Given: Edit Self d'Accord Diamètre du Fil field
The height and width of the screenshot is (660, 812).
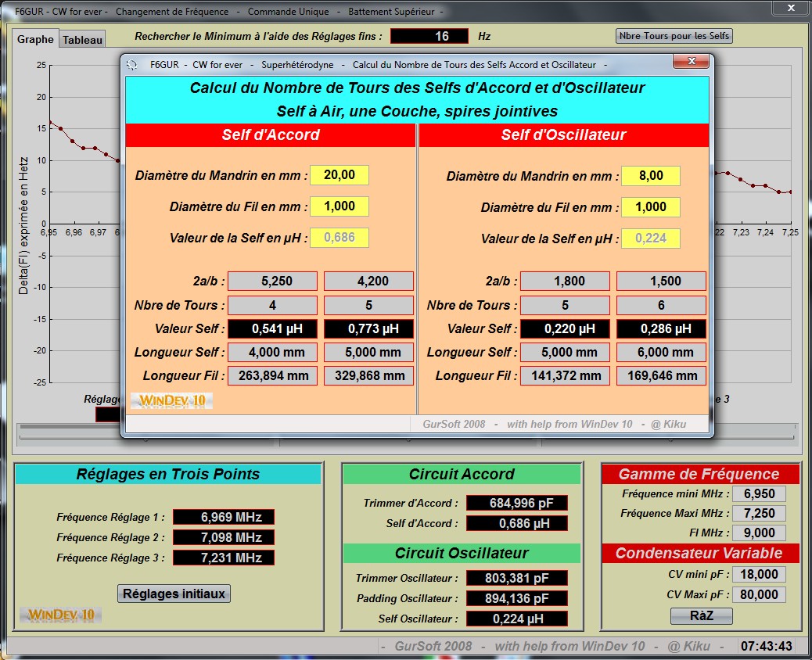Looking at the screenshot, I should (x=339, y=206).
